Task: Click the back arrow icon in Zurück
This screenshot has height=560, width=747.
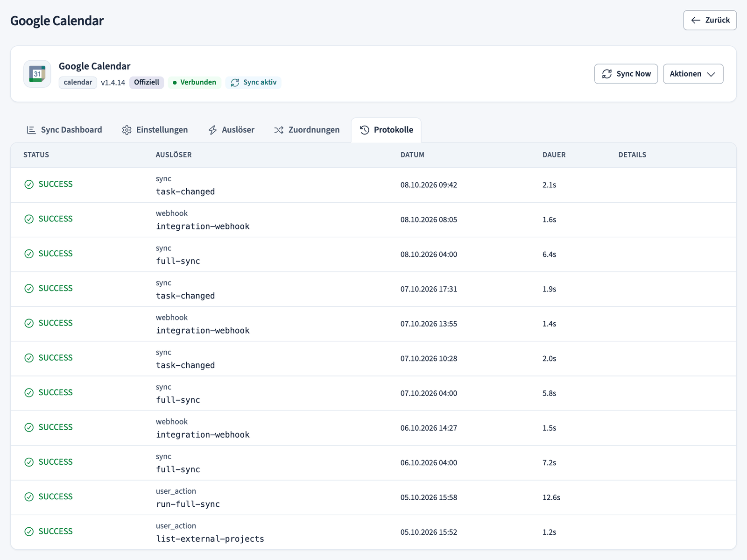Action: (696, 20)
